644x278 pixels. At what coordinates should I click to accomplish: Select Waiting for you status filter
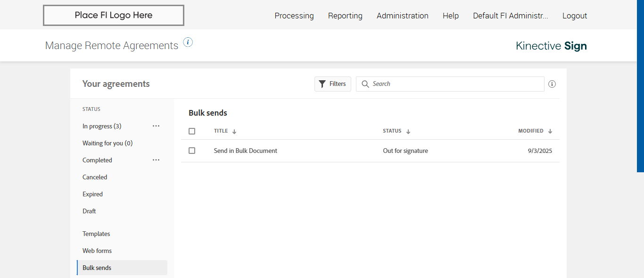pyautogui.click(x=107, y=143)
